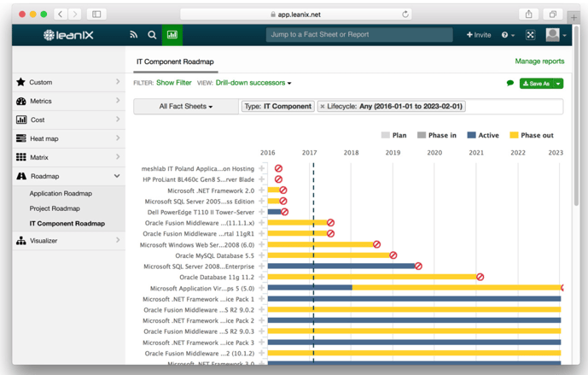Expand HP ProLiant BL460c row plus icon
This screenshot has height=375, width=588.
point(262,179)
